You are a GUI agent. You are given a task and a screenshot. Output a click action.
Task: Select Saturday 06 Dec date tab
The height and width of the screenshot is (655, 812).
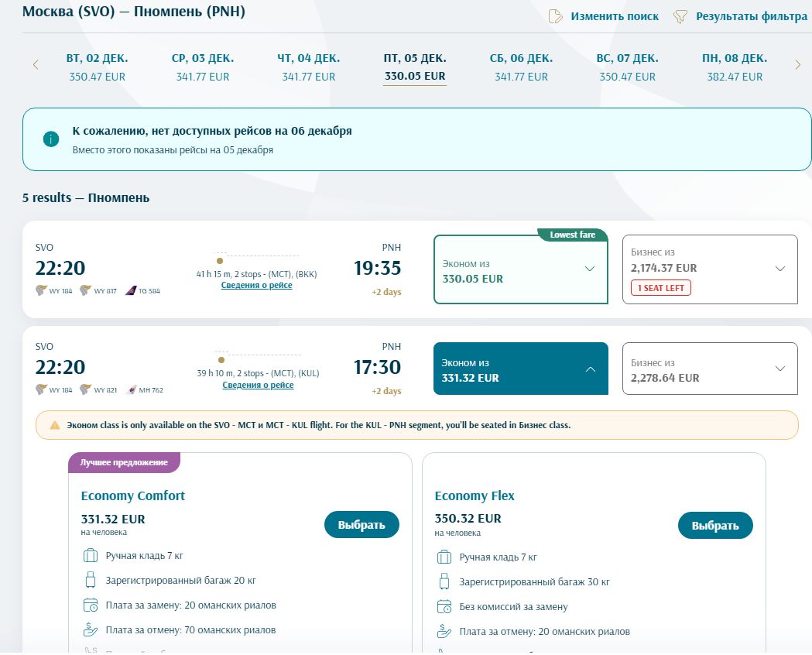tap(521, 67)
